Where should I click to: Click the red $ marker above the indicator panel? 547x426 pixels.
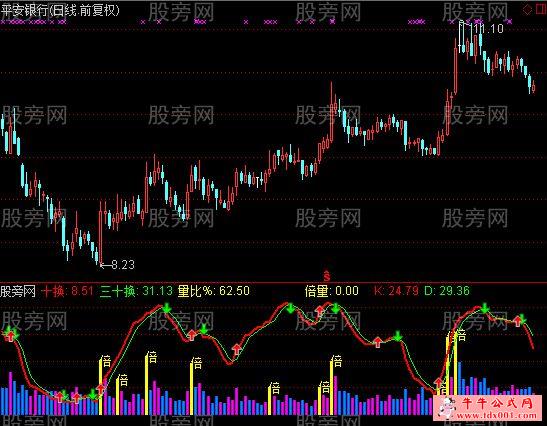tap(327, 276)
